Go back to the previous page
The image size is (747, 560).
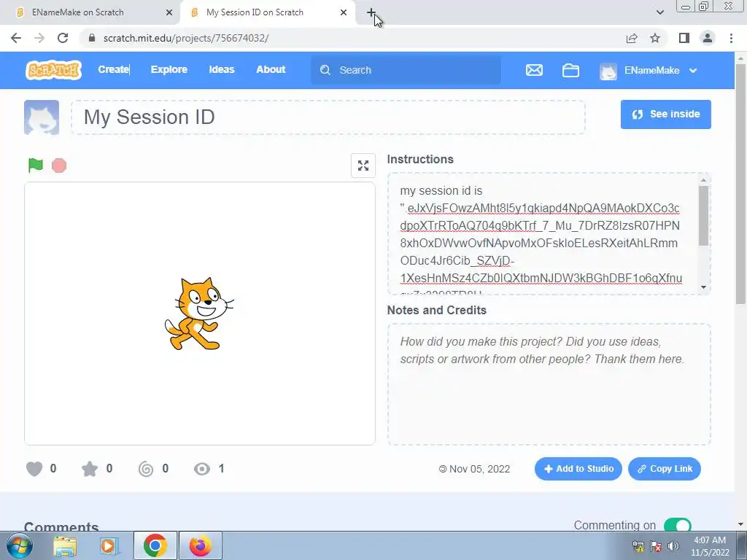point(16,38)
